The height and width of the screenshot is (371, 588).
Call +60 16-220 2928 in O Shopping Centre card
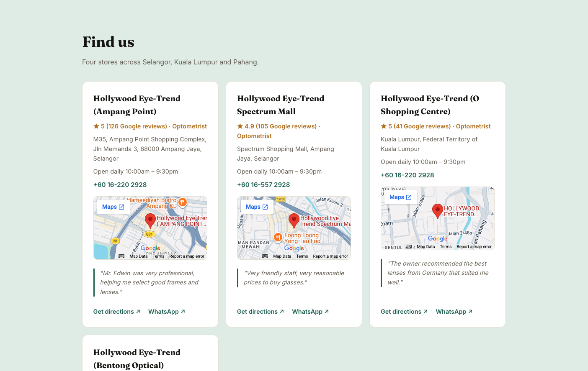[x=407, y=175]
